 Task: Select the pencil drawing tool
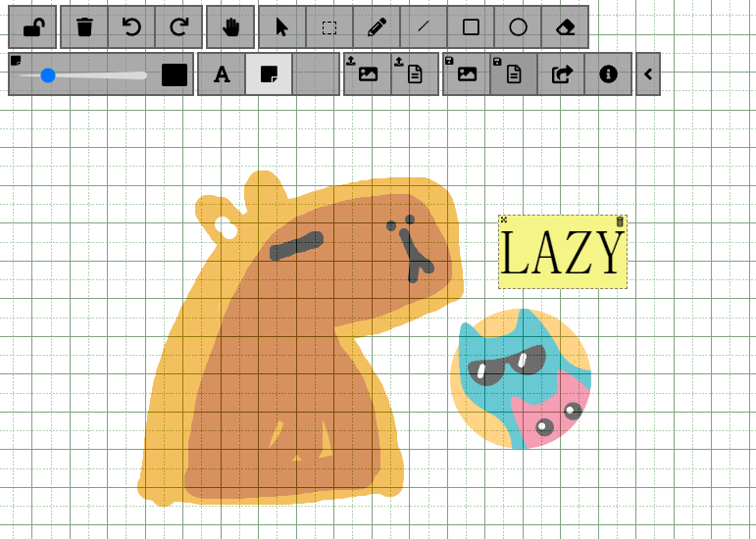coord(377,27)
